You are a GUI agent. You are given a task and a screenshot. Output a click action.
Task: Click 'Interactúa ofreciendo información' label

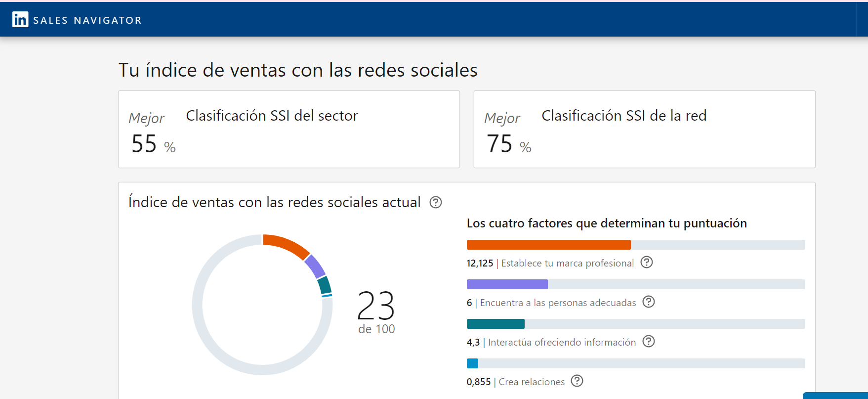pyautogui.click(x=562, y=343)
